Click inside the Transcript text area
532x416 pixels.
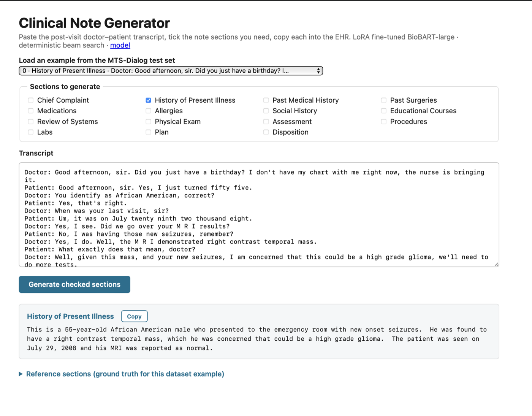259,215
